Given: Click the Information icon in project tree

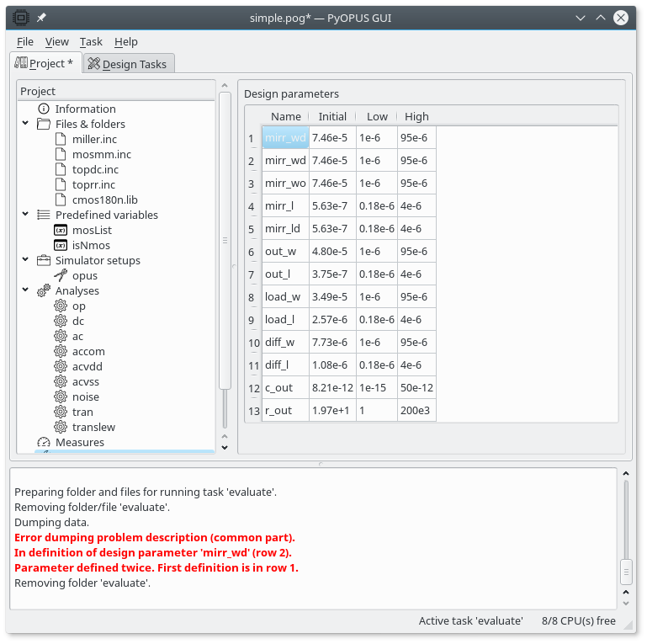Looking at the screenshot, I should pos(44,109).
